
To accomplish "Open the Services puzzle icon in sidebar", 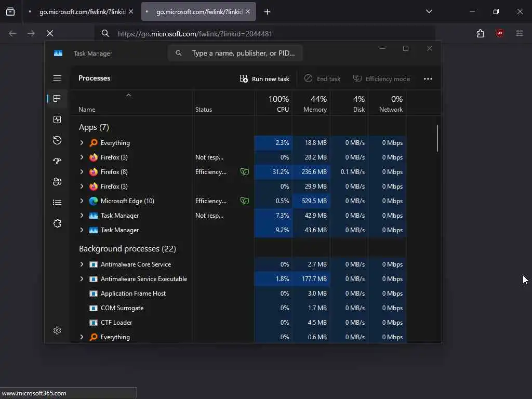I will pos(57,223).
